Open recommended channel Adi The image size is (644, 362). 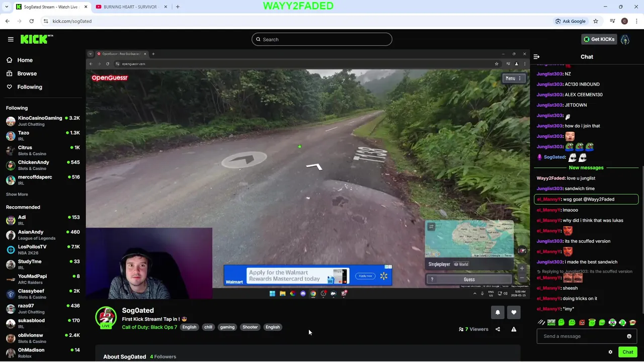(43, 220)
